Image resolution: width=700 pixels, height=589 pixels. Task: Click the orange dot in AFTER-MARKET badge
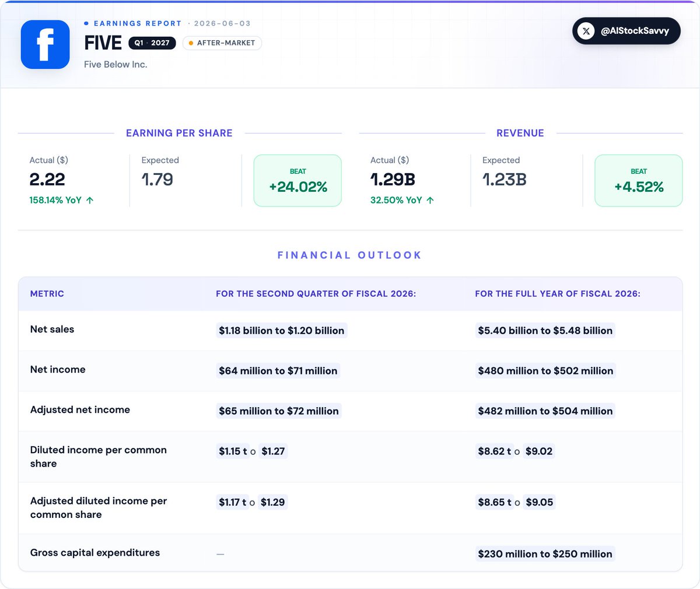tap(191, 43)
